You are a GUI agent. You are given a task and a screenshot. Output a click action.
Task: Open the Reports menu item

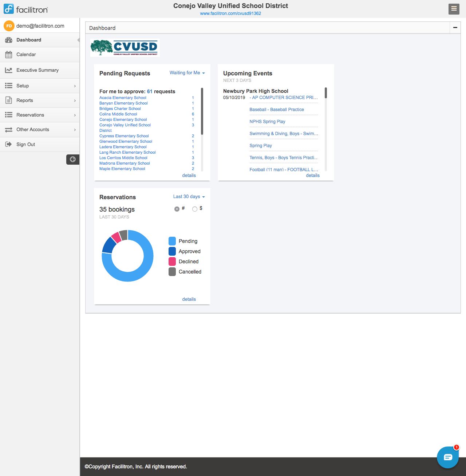pos(40,100)
